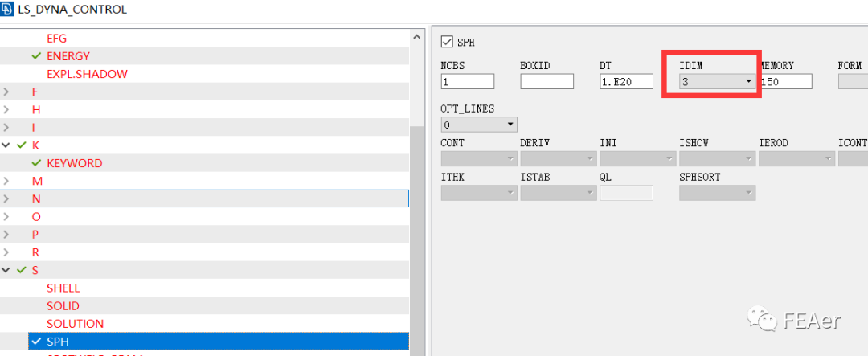Click the M group label

[37, 181]
